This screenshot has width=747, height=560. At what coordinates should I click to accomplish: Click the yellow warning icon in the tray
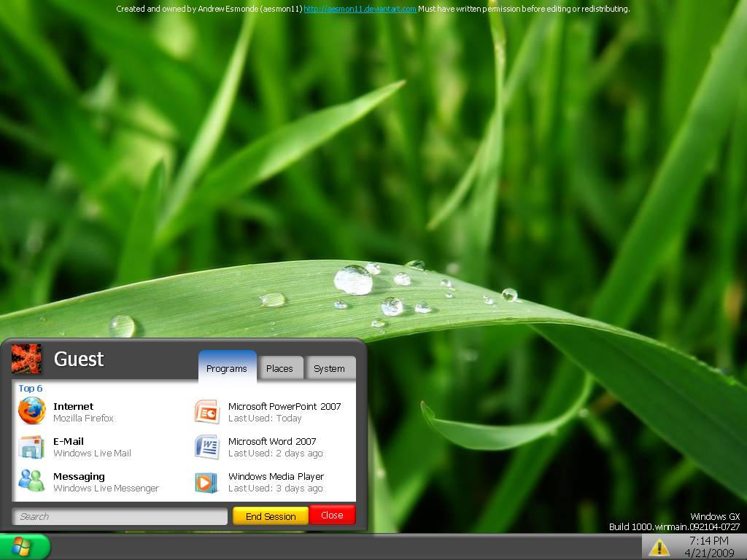659,547
